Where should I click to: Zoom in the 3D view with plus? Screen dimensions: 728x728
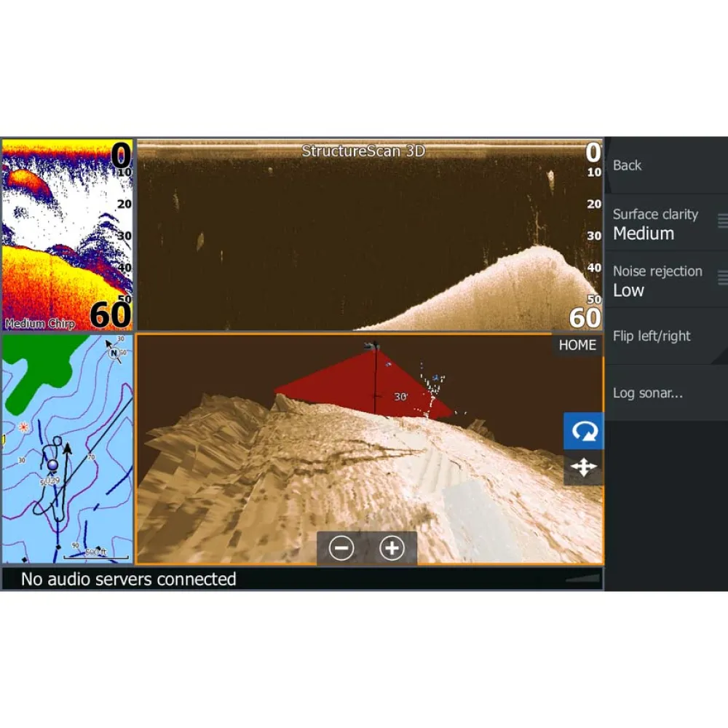[392, 548]
